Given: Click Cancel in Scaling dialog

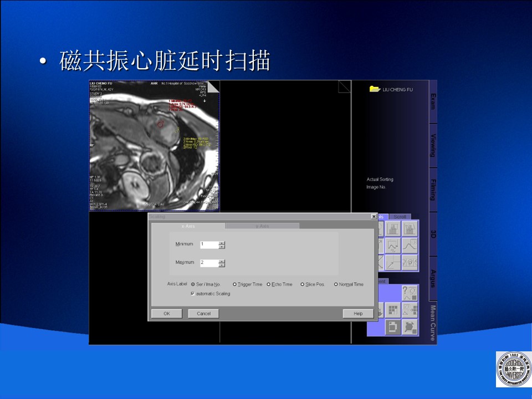Looking at the screenshot, I should click(x=203, y=314).
